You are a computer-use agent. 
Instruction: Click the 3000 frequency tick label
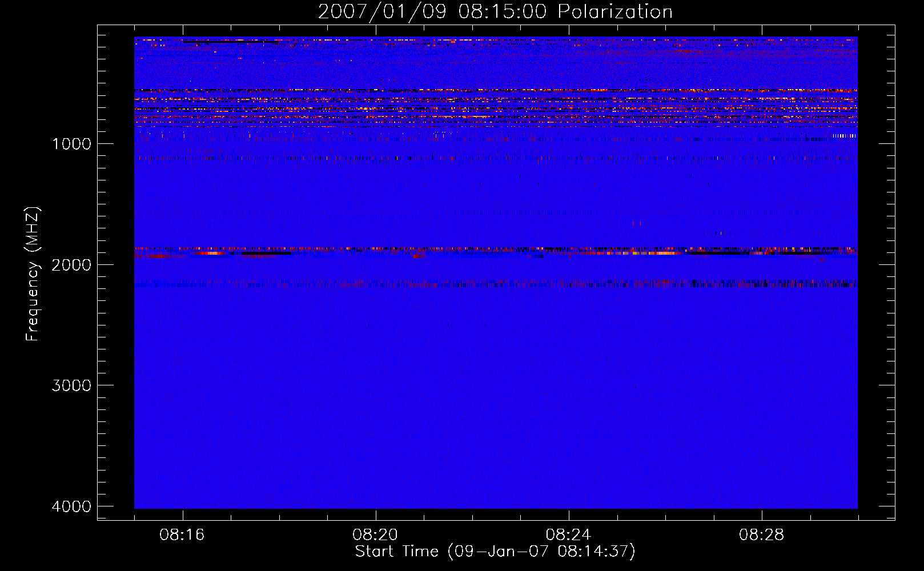point(71,385)
